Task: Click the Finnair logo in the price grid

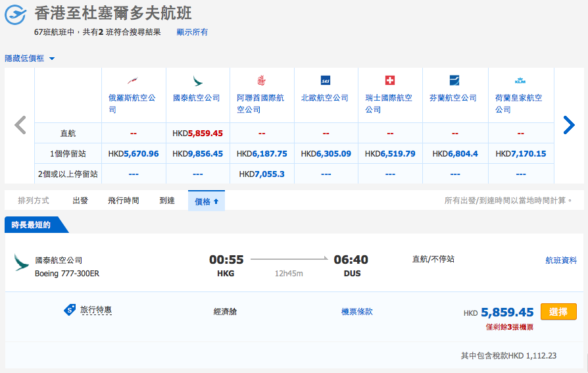Action: pyautogui.click(x=454, y=80)
